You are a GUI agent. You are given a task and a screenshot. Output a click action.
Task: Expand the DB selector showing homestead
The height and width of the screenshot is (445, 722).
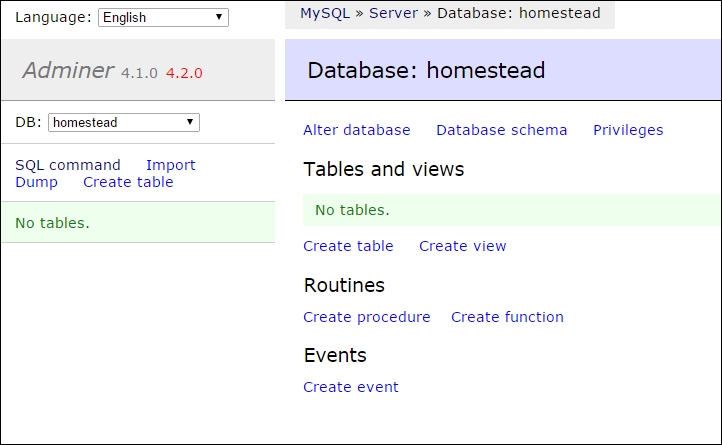point(123,123)
